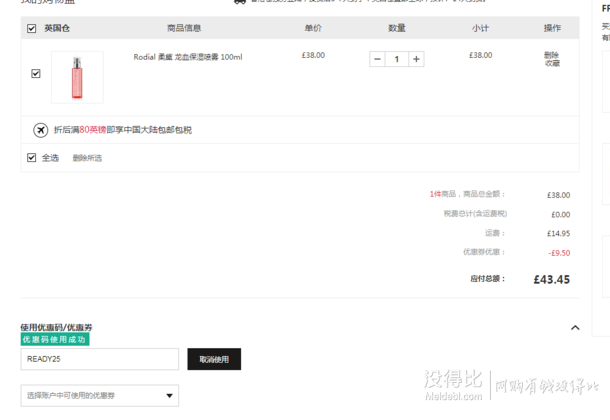Collapse the coupon code section chevron

(575, 328)
